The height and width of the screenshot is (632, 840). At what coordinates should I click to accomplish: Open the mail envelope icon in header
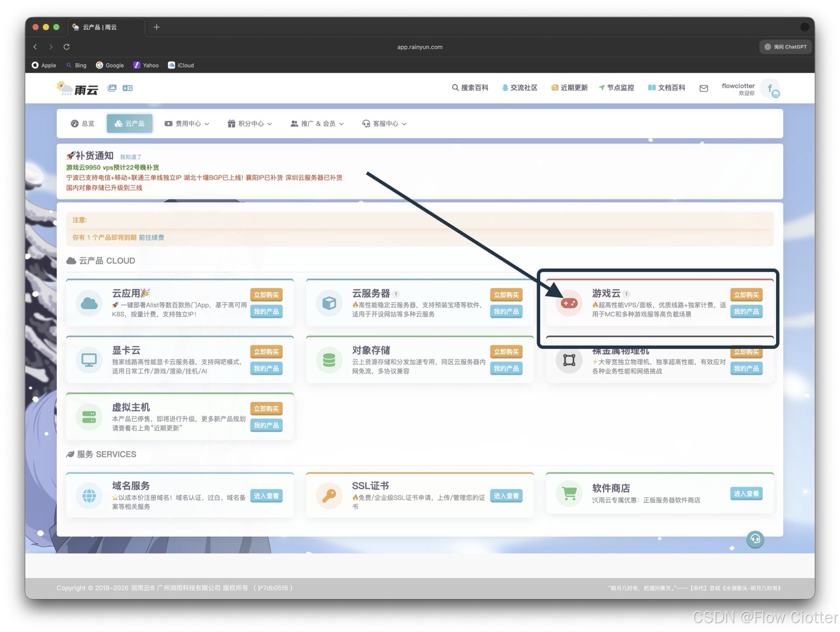(x=704, y=88)
